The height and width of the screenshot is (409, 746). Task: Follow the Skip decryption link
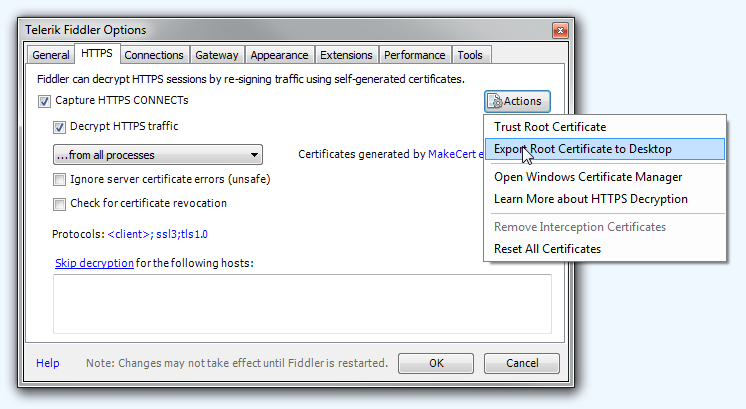94,263
